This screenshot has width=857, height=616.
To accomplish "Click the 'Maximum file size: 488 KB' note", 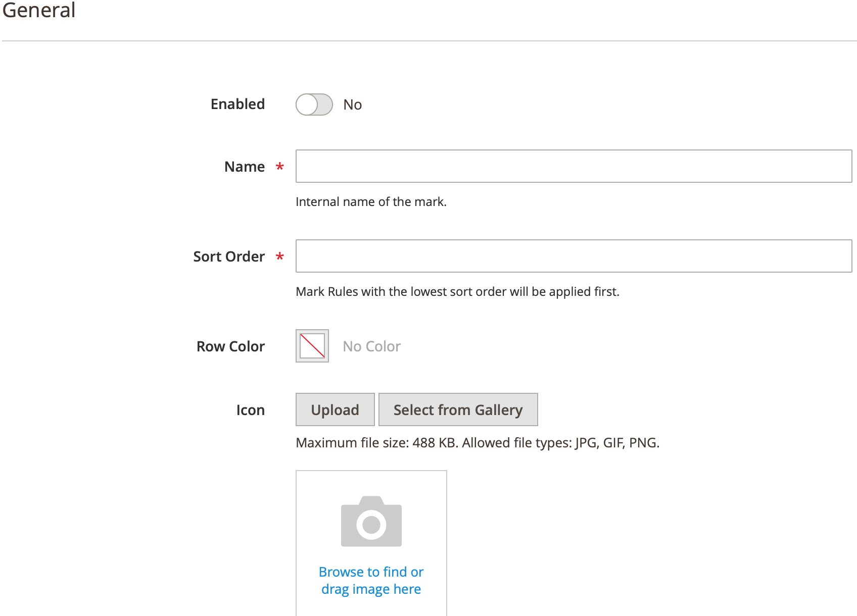I will pos(478,443).
